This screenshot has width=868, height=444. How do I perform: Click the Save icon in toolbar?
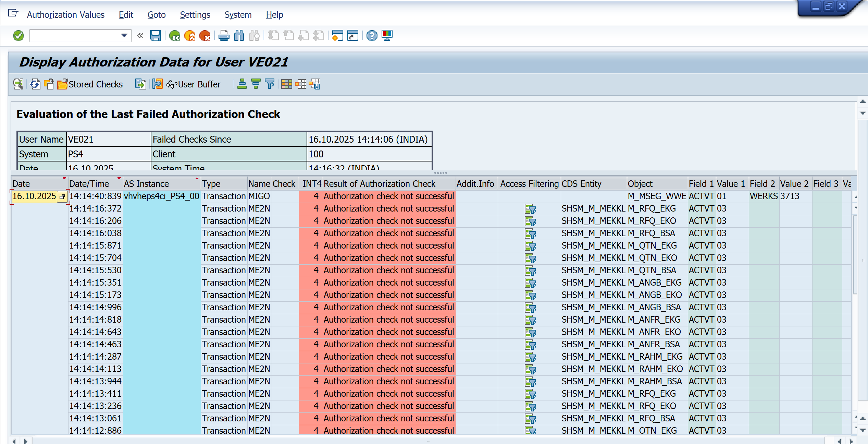point(156,36)
